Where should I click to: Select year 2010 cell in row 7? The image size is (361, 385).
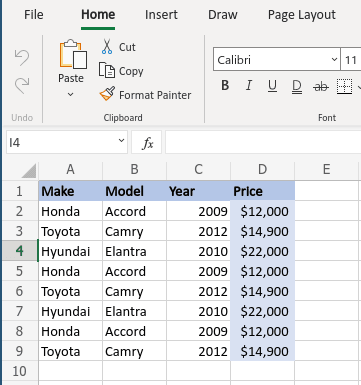point(198,311)
